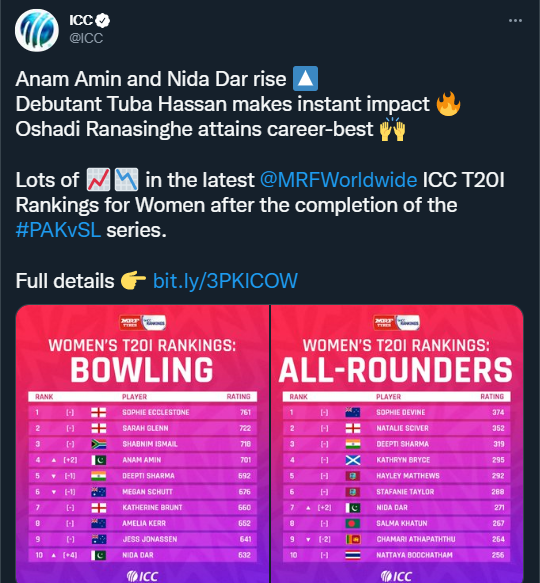Open the @MRFWorldwide mention
540x583 pixels.
pos(338,180)
